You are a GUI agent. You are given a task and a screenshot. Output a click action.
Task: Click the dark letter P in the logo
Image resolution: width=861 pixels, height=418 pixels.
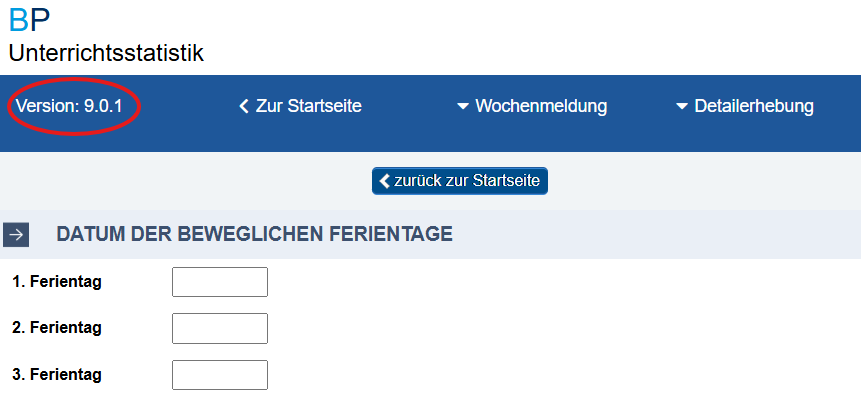[40, 20]
